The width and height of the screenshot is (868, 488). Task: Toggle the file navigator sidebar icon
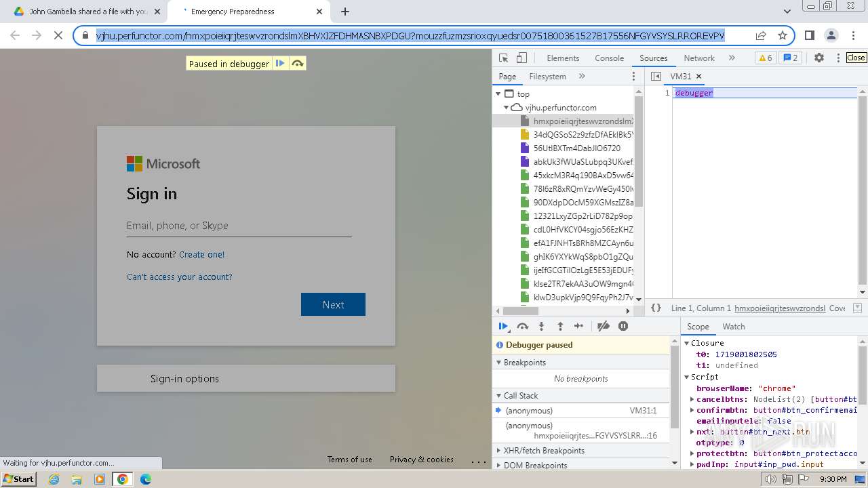tap(656, 77)
